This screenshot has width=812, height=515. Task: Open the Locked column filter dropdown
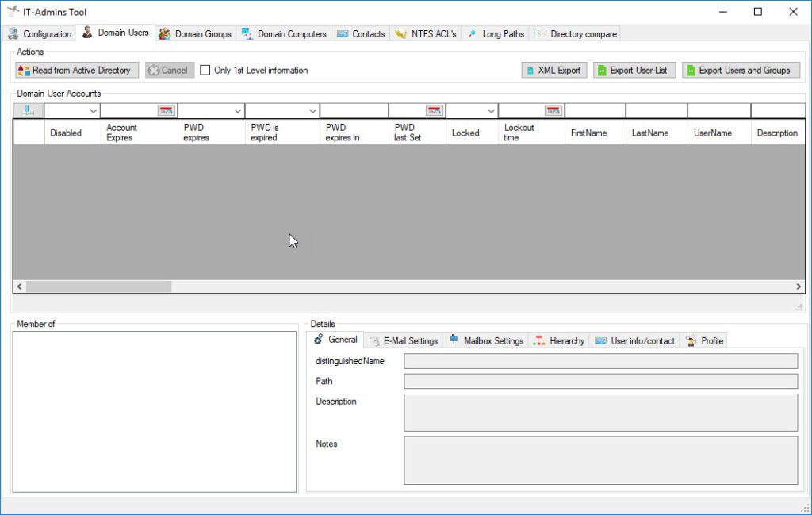coord(491,111)
